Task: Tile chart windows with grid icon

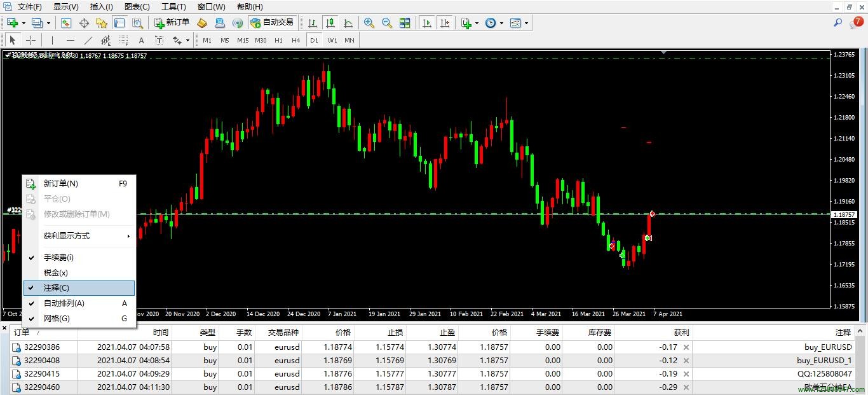Action: tap(405, 23)
